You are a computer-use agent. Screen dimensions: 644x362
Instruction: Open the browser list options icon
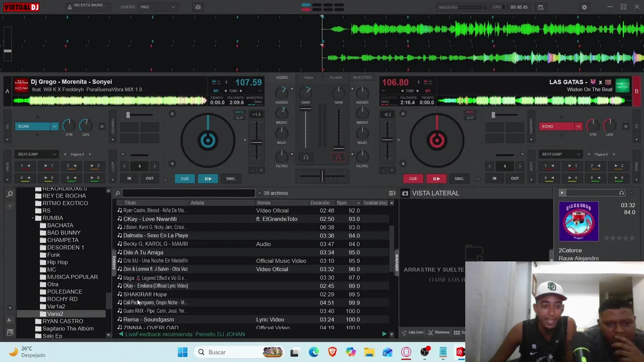[x=392, y=193]
